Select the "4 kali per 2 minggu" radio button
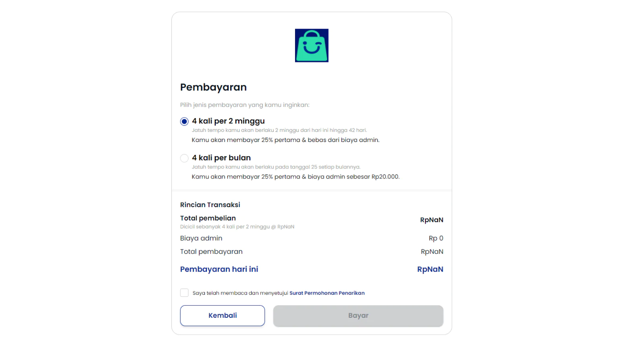The image size is (644, 362). 184,121
